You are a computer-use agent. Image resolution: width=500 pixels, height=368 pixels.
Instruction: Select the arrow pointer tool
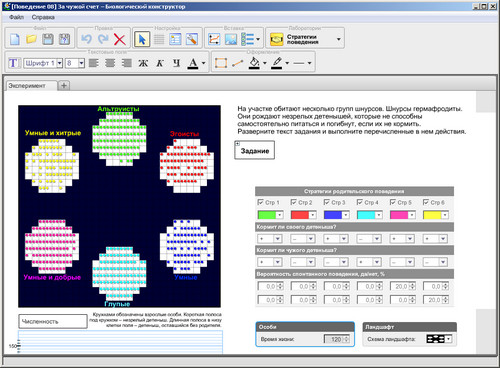(x=142, y=39)
